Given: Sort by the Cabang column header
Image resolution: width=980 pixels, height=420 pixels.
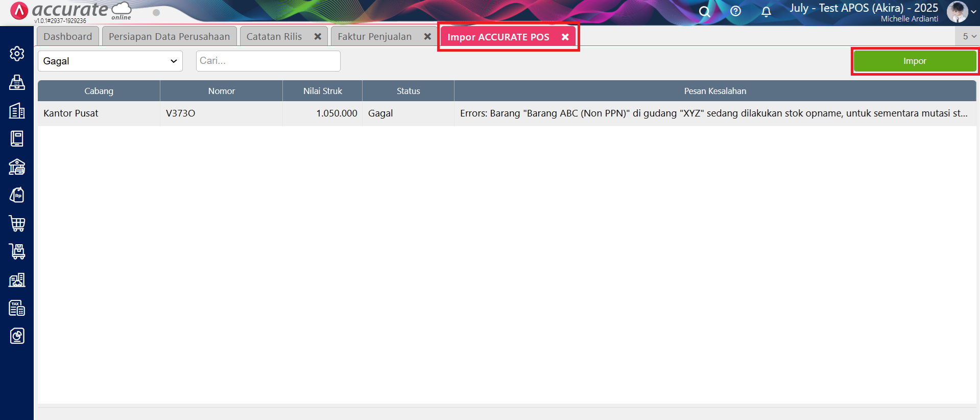Looking at the screenshot, I should click(99, 91).
